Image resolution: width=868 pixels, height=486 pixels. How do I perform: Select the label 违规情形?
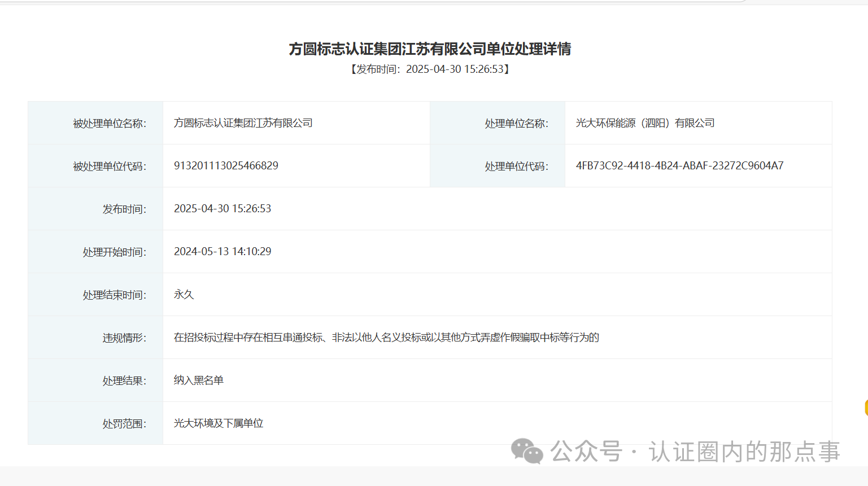[x=124, y=338]
